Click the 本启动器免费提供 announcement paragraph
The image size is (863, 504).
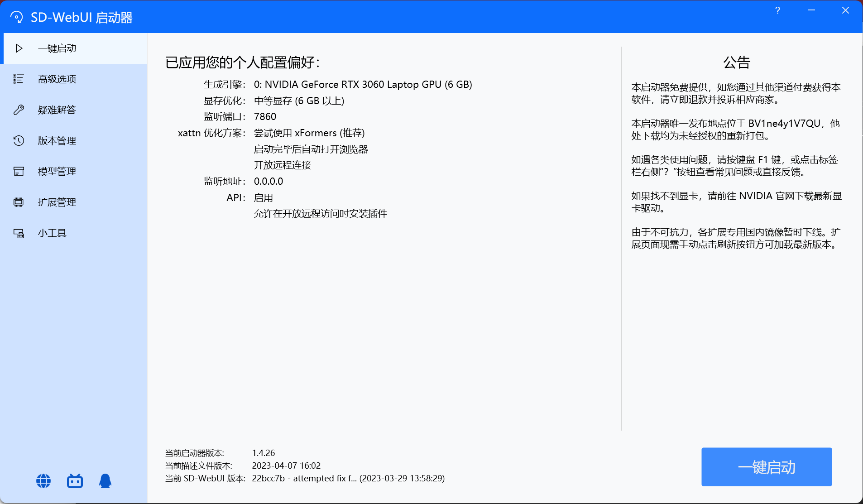[x=736, y=93]
